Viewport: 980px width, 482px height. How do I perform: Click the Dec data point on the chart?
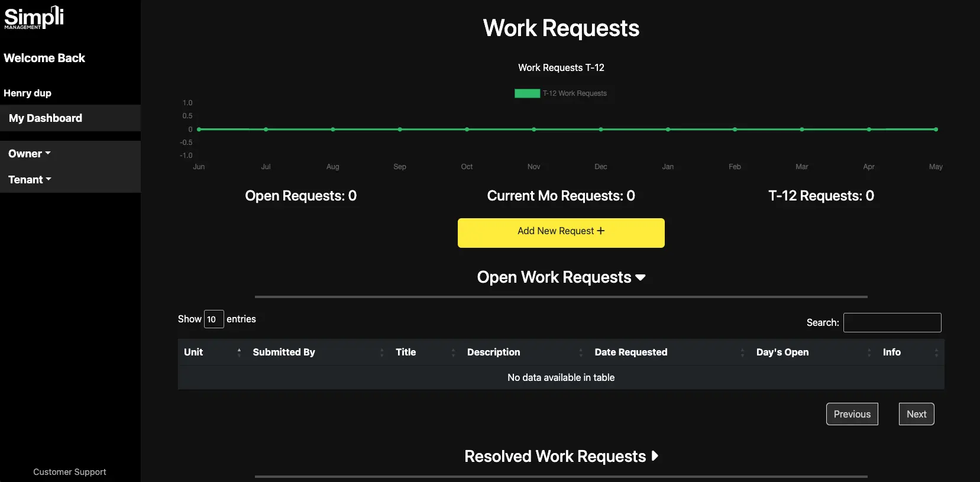point(601,129)
